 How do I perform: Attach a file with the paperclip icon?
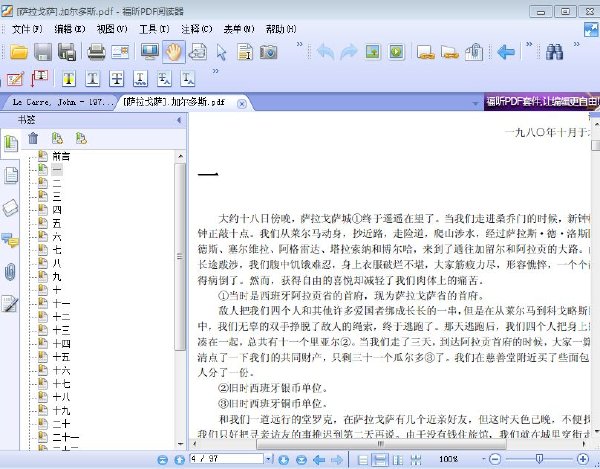tap(474, 52)
